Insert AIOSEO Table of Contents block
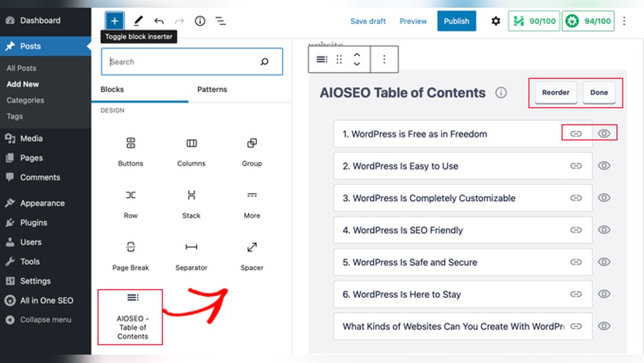 coord(130,317)
